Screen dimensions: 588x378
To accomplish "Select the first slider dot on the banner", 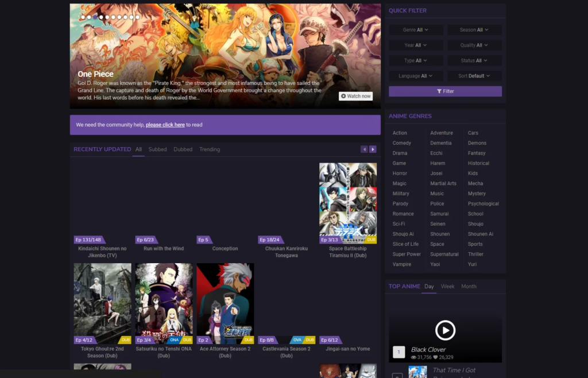I will coord(82,17).
